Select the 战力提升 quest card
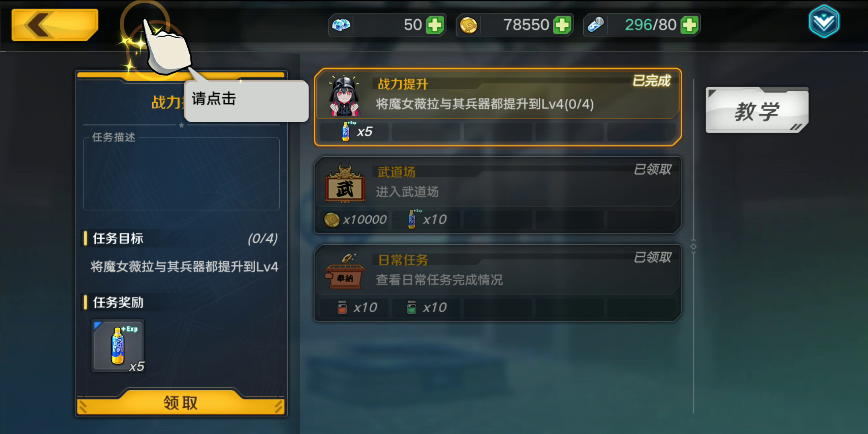The image size is (868, 434). [x=497, y=107]
